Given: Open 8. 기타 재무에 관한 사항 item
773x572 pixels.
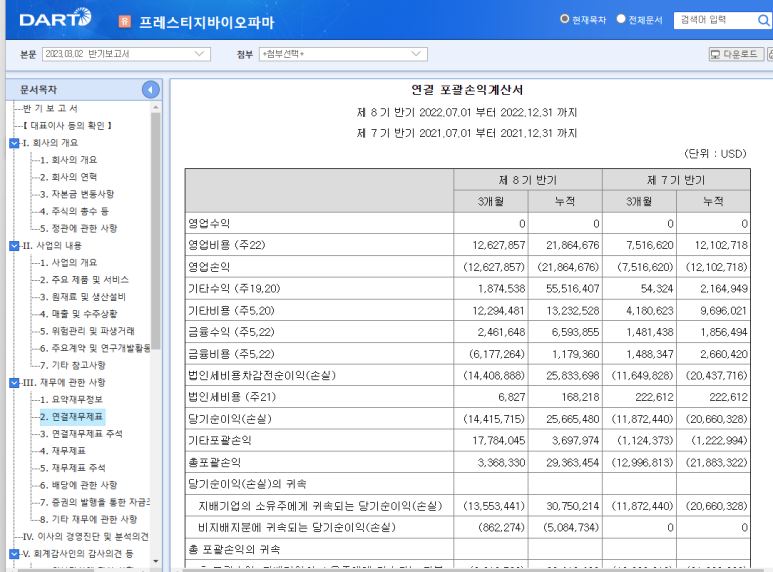Looking at the screenshot, I should pos(89,519).
